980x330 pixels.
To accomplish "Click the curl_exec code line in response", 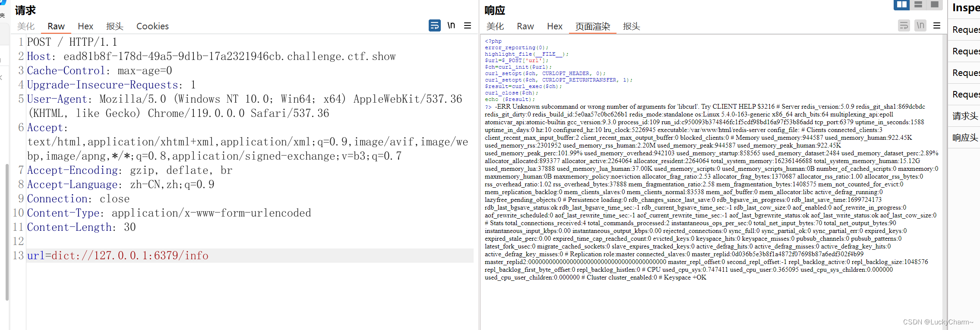I will 523,87.
